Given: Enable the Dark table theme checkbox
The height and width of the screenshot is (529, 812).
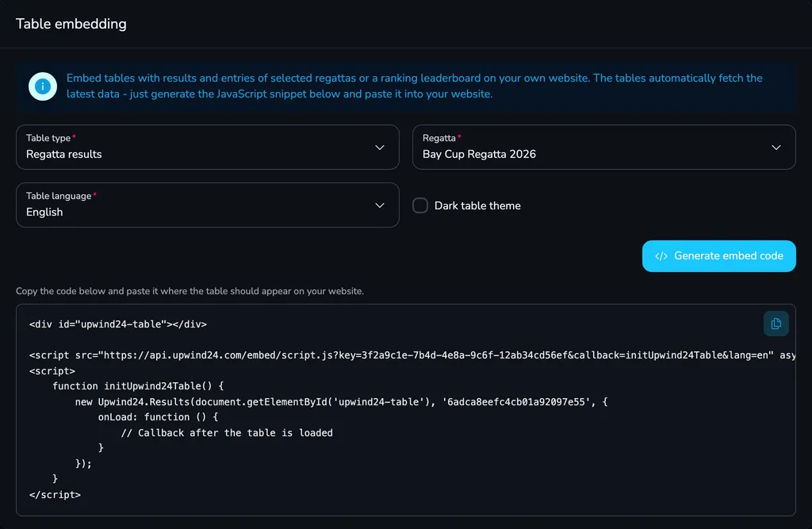Looking at the screenshot, I should [420, 205].
